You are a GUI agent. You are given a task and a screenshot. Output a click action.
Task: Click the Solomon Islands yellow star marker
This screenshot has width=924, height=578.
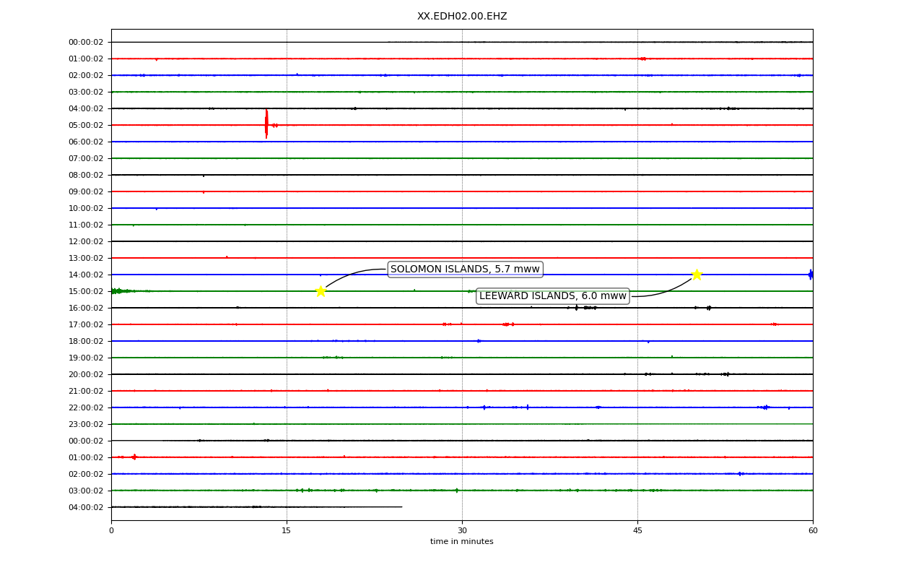[321, 291]
